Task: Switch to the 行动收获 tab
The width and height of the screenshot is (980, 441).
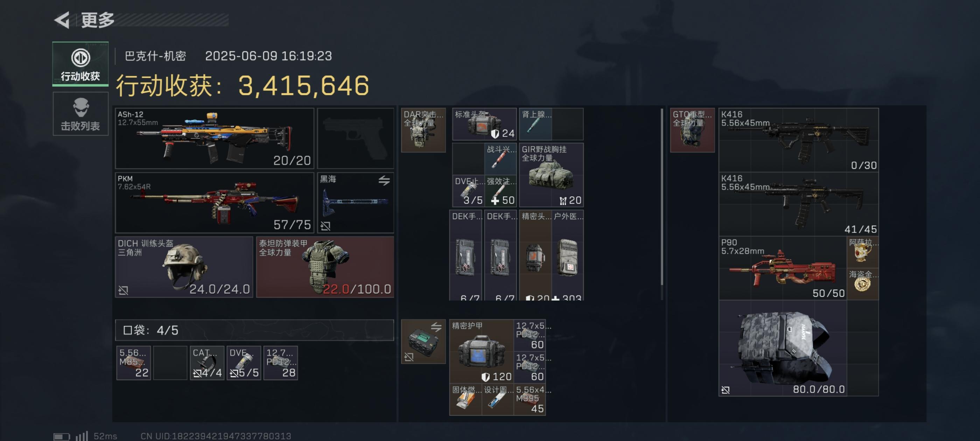Action: point(80,64)
